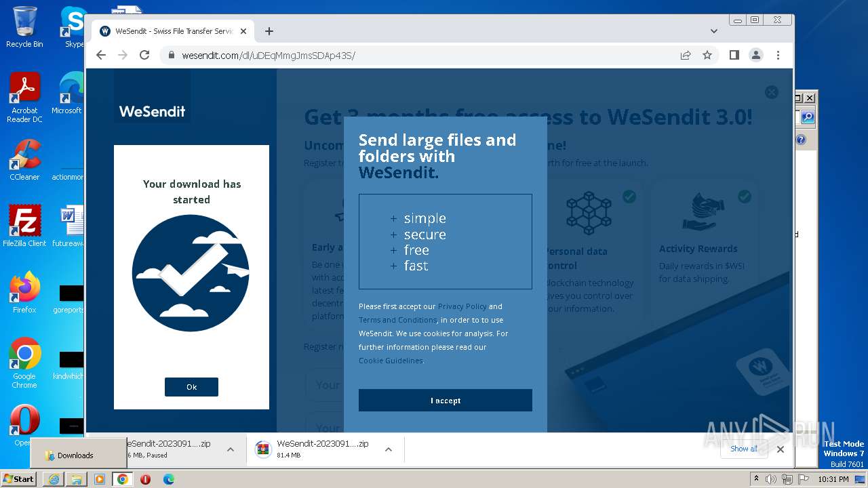868x488 pixels.
Task: Click Show all downloads button
Action: pos(744,449)
